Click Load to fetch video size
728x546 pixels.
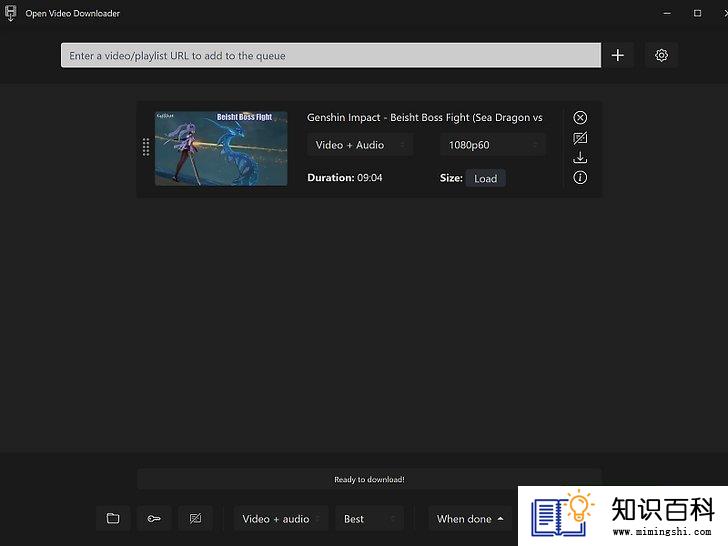485,178
